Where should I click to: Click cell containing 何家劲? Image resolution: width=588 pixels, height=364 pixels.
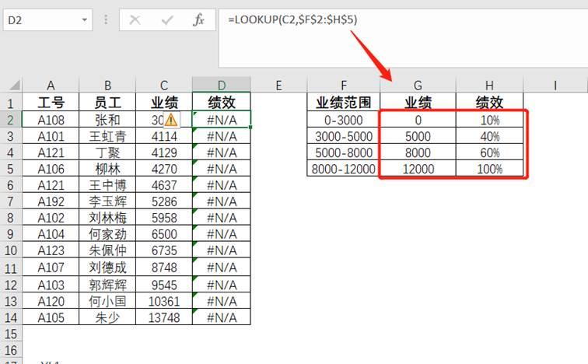[107, 234]
